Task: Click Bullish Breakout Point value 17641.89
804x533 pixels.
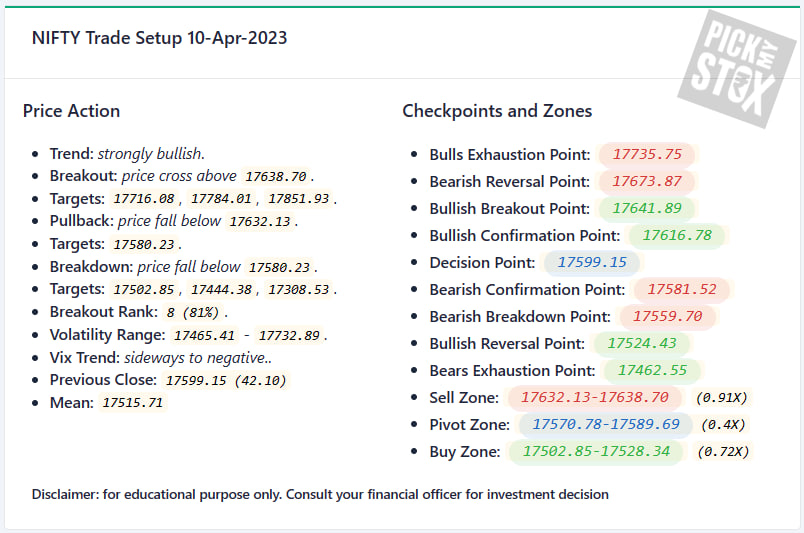Action: click(x=647, y=209)
